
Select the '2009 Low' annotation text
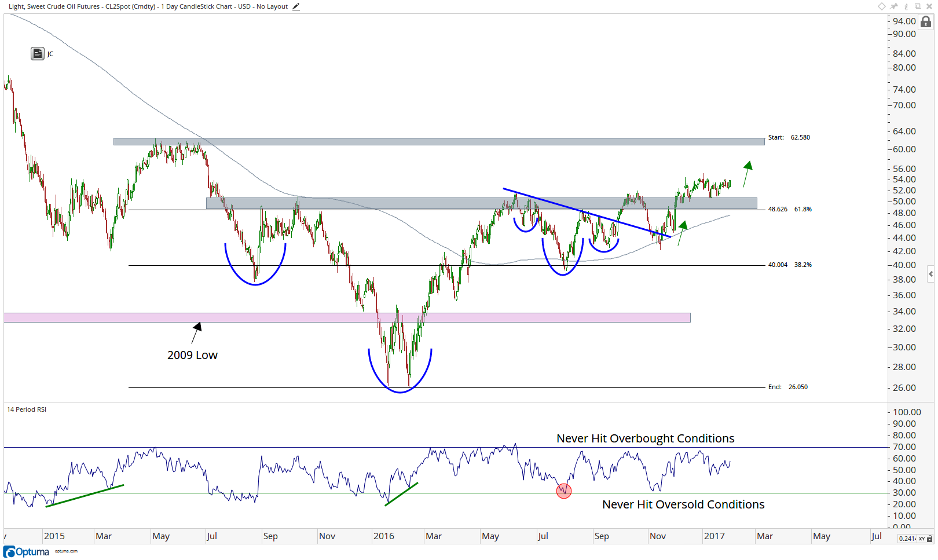pyautogui.click(x=192, y=355)
